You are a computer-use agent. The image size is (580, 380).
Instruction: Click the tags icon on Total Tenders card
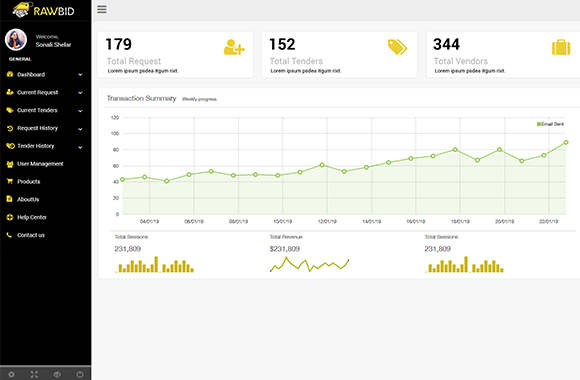pos(397,47)
